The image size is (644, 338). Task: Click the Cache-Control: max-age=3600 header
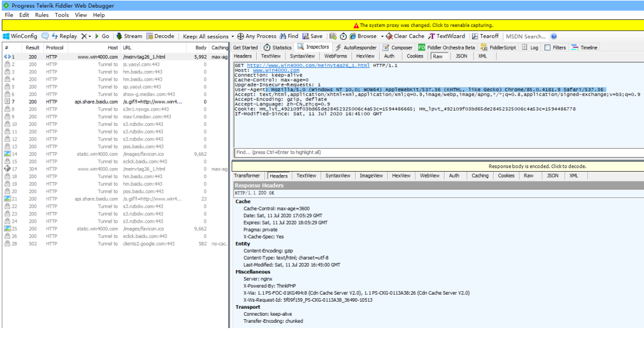pos(277,209)
